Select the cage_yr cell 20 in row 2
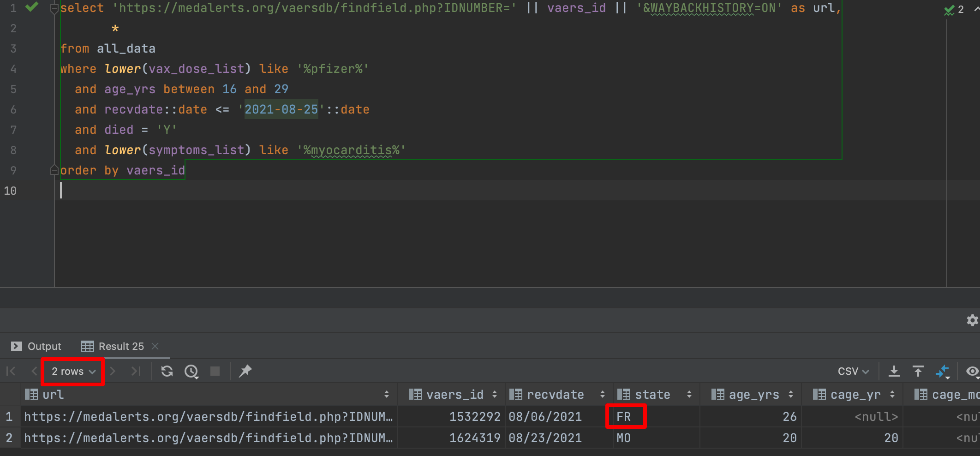Screen dimensions: 980x456 pos(852,438)
